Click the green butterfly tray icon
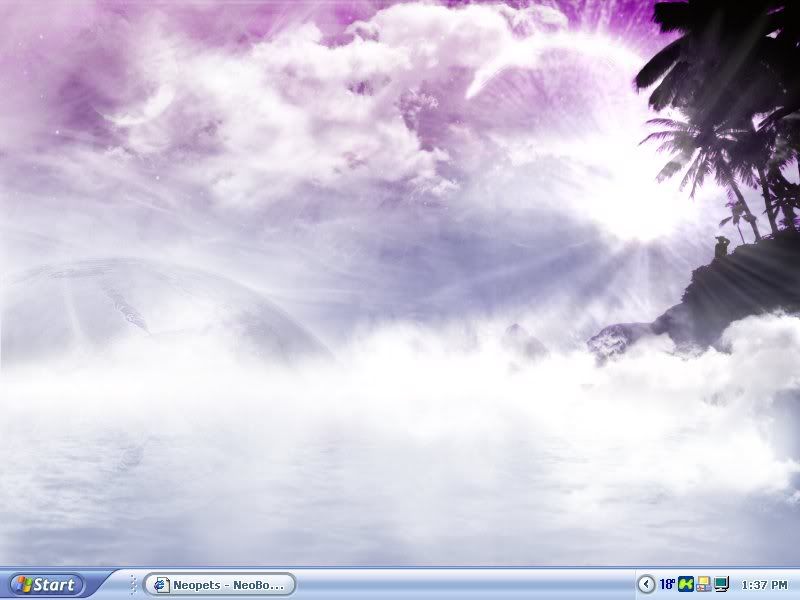 pos(686,584)
